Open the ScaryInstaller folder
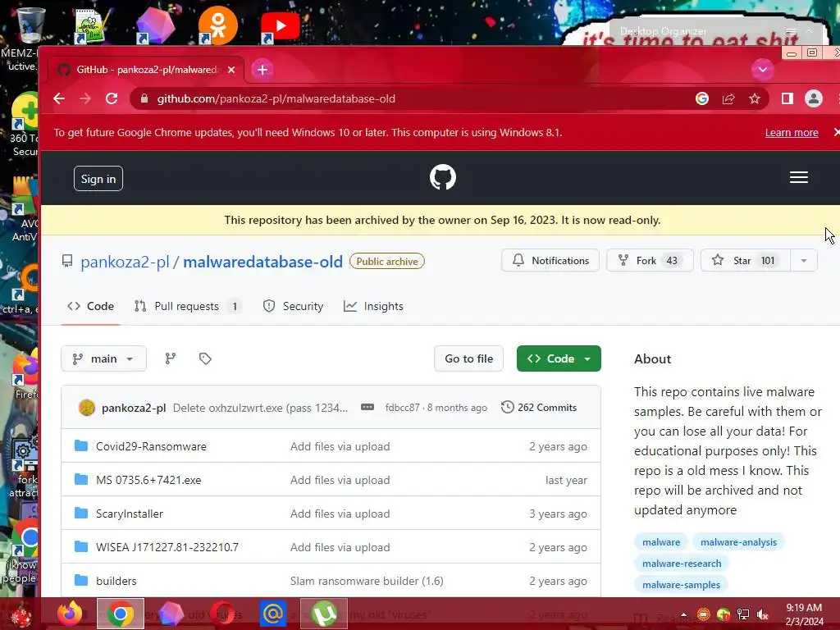Viewport: 840px width, 630px height. [x=129, y=514]
